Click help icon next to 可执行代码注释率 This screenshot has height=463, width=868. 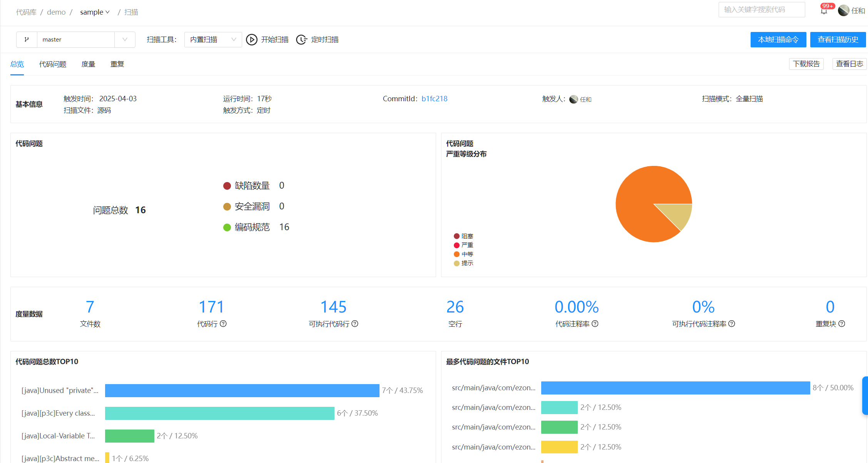click(x=732, y=324)
